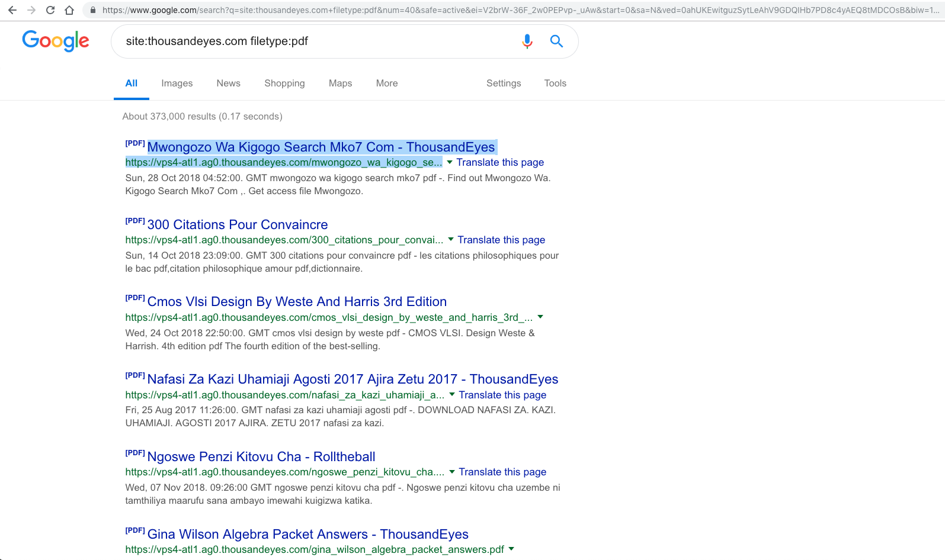
Task: Switch to the Images tab
Action: coord(177,83)
